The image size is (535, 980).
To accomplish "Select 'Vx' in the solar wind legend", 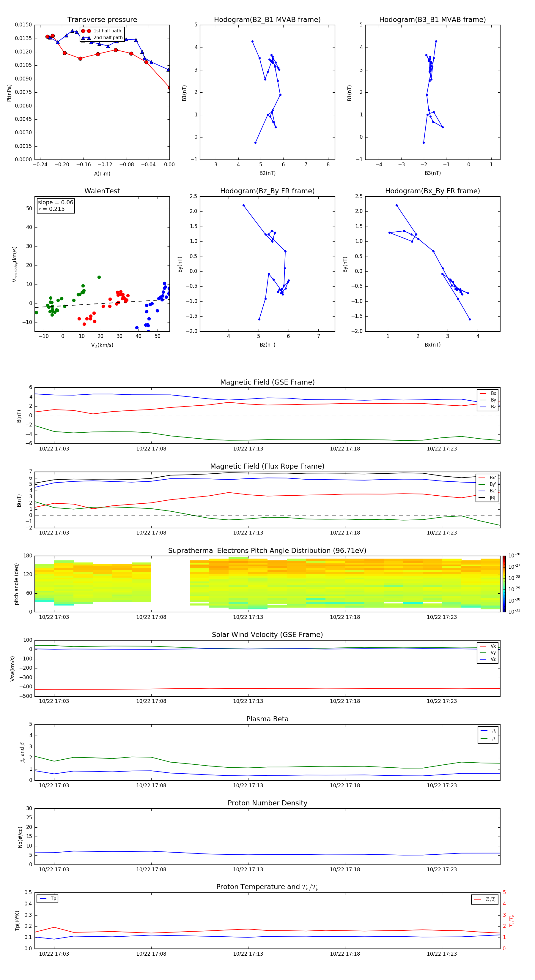I will (488, 646).
